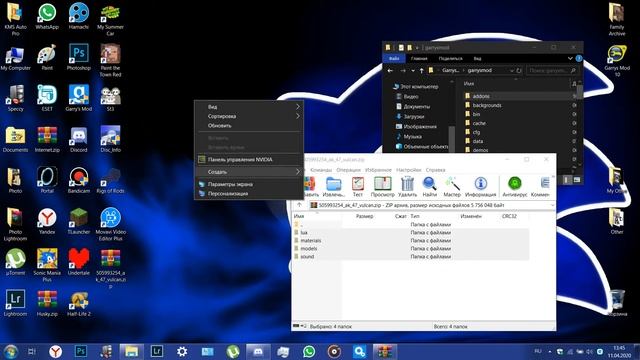
Task: Click Explorer up-folder arrow
Action: click(x=421, y=71)
